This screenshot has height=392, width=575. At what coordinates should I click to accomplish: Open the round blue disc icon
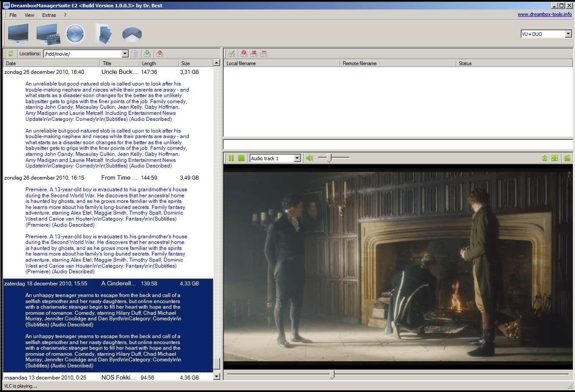132,34
